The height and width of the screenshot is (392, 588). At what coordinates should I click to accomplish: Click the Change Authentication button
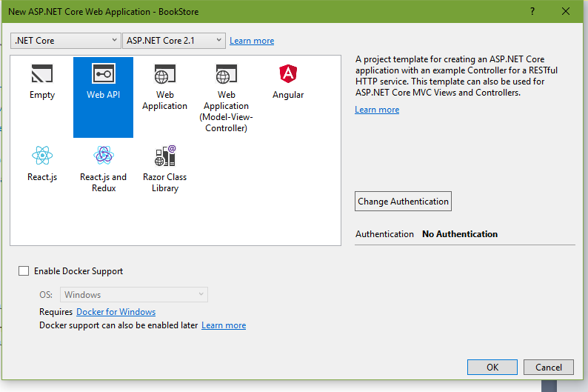coord(403,202)
